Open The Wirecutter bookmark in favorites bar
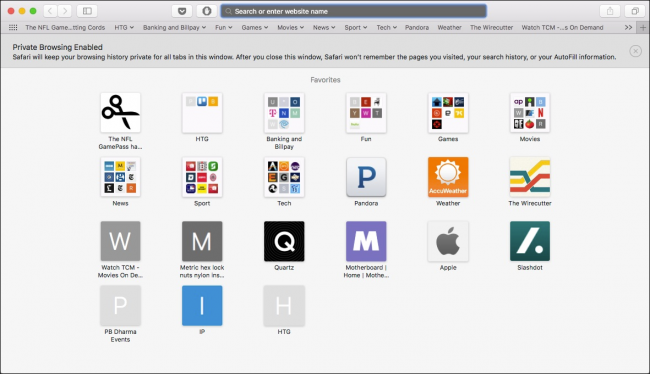 [x=491, y=27]
